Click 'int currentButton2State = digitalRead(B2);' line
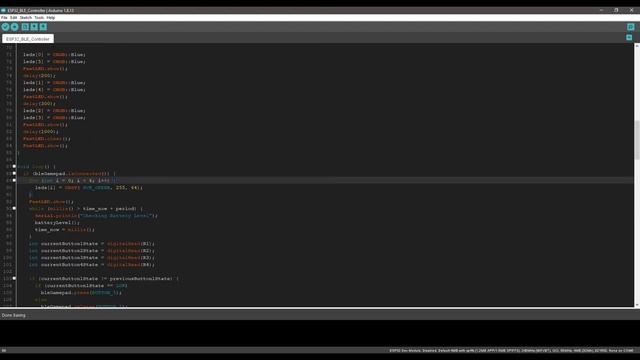The width and height of the screenshot is (640, 360). pyautogui.click(x=92, y=251)
